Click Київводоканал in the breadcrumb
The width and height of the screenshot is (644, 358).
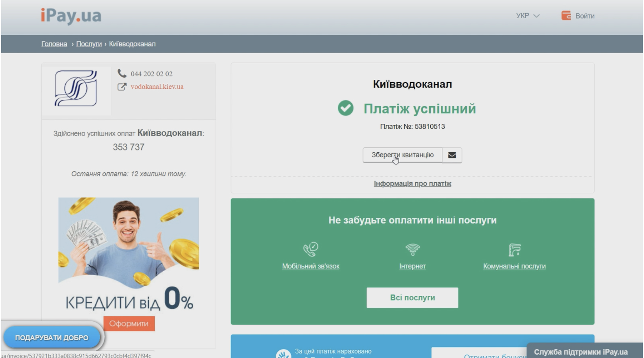(x=132, y=44)
